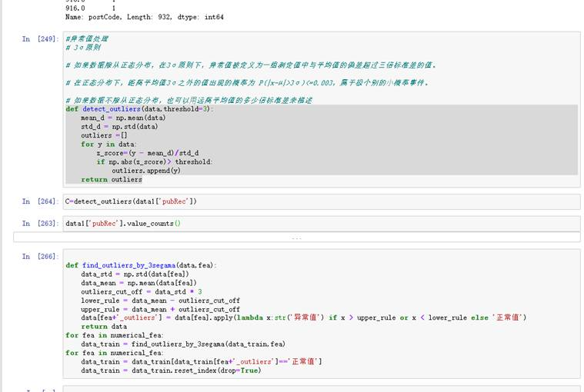Viewport: 584px width, 392px height.
Task: Click the output line 'Name: postCode, Length: 932, dtype: int64'
Action: [145, 17]
